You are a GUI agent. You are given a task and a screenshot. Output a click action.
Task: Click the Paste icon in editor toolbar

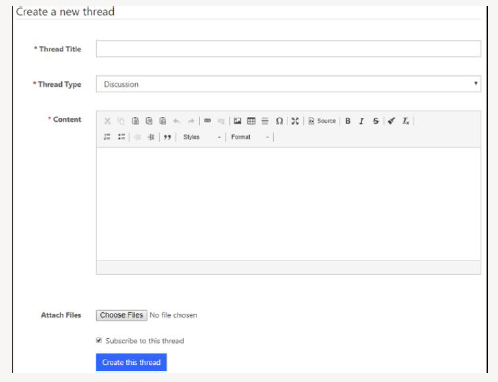coord(135,121)
